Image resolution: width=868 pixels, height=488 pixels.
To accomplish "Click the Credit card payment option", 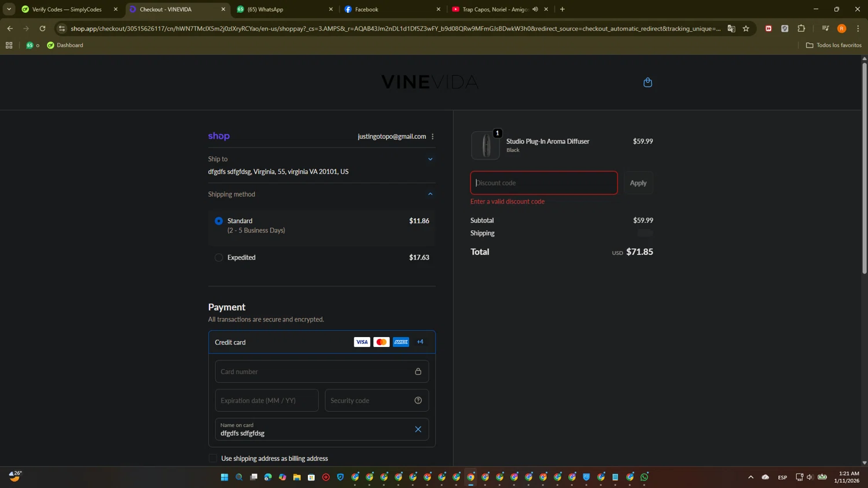I will pos(322,342).
